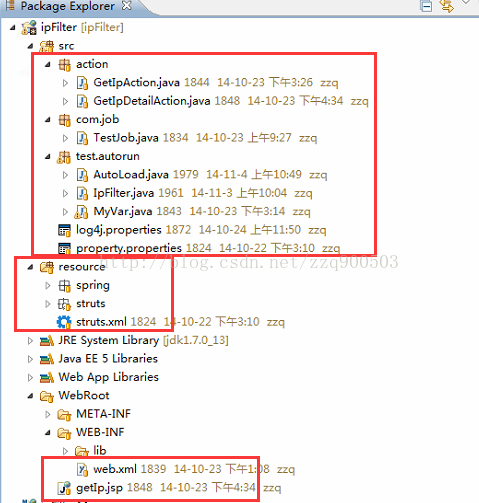This screenshot has height=503, width=479.
Task: Collapse the ipFilter project node
Action: point(13,28)
